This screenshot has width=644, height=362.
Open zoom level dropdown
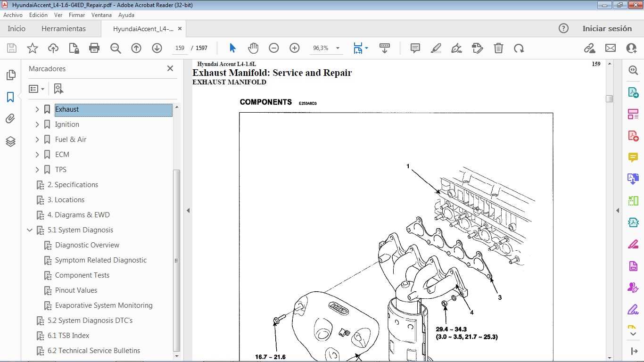338,48
